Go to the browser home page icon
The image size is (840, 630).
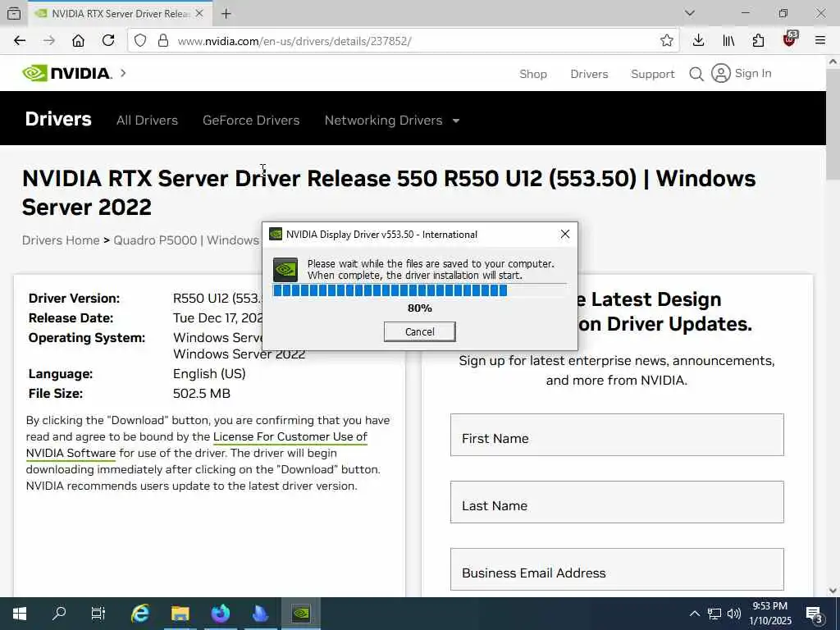click(x=78, y=41)
